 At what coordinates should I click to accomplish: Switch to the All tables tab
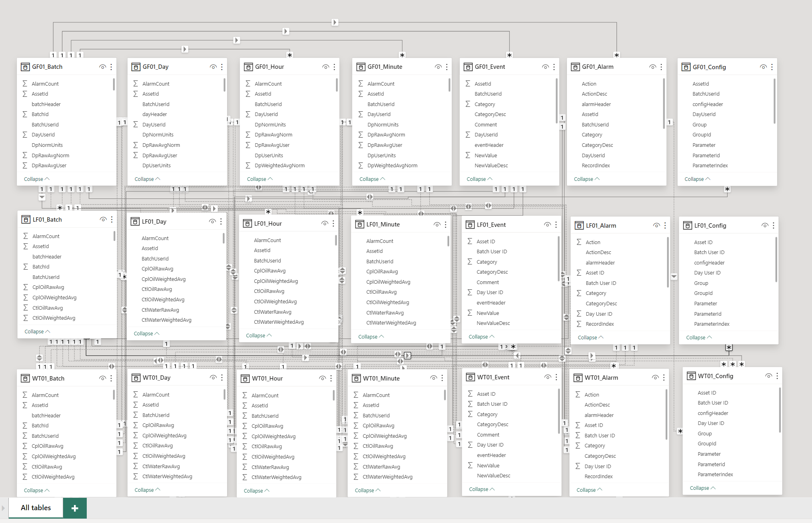tap(36, 508)
